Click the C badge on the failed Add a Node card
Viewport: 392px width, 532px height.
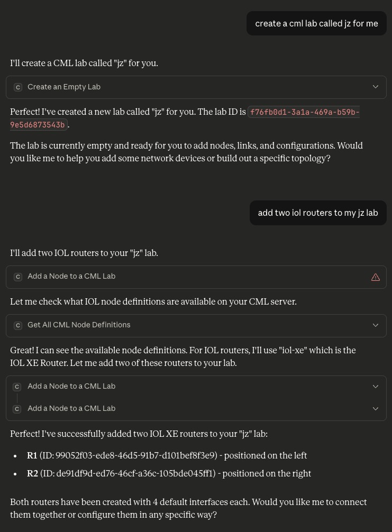coord(17,277)
